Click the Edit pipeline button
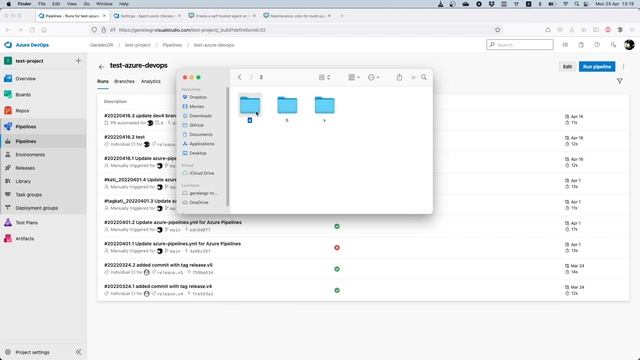 point(567,67)
